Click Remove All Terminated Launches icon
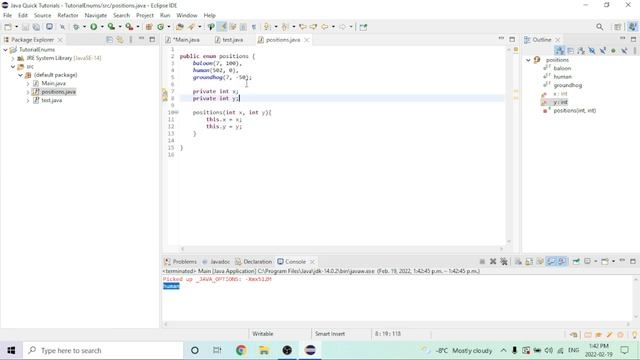Image resolution: width=640 pixels, height=360 pixels. pos(504,262)
